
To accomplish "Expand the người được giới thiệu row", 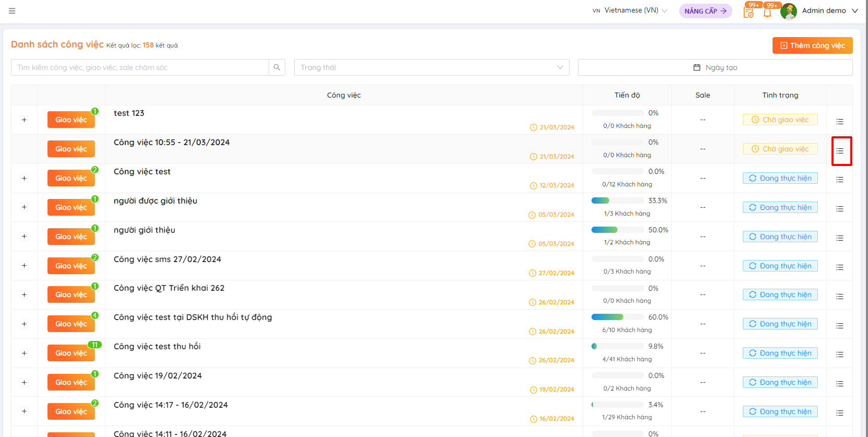I will [24, 207].
